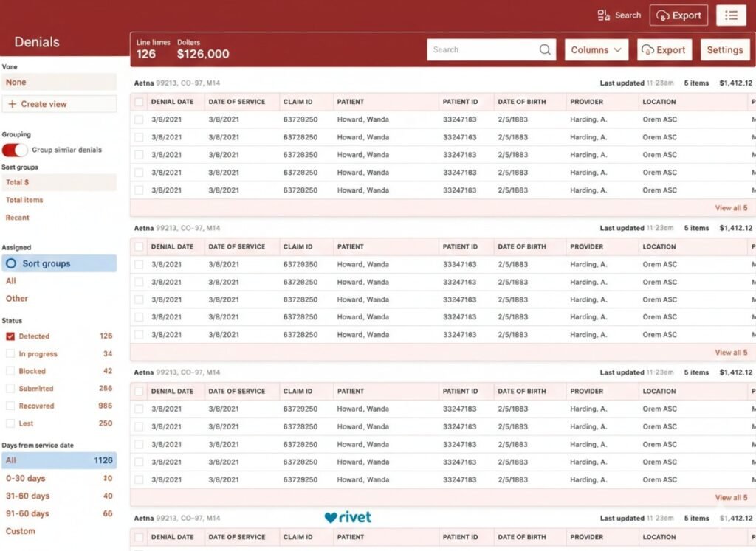
Task: Click the denials search input field
Action: coord(484,50)
